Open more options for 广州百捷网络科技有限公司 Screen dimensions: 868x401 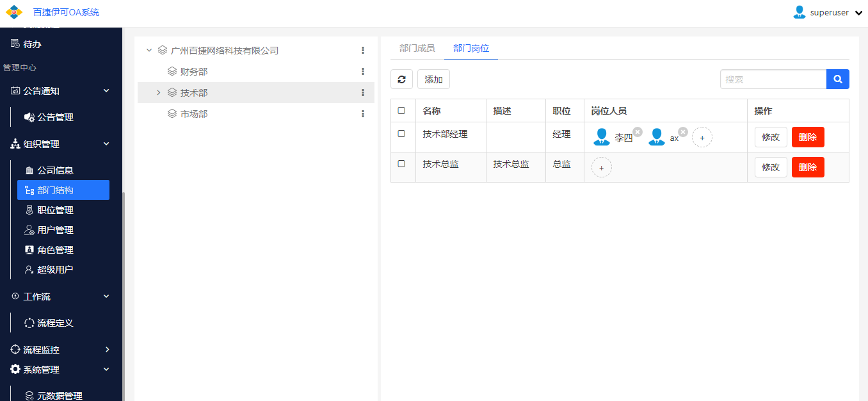pyautogui.click(x=363, y=50)
